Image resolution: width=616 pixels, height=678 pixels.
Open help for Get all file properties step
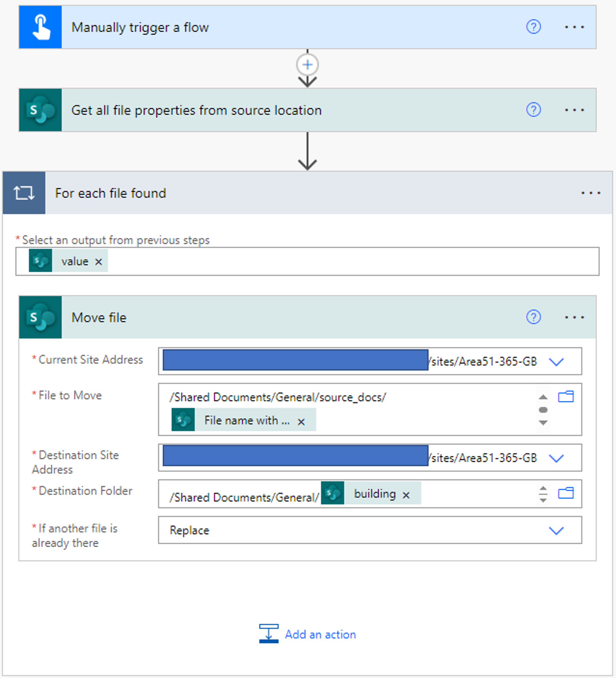pos(533,110)
